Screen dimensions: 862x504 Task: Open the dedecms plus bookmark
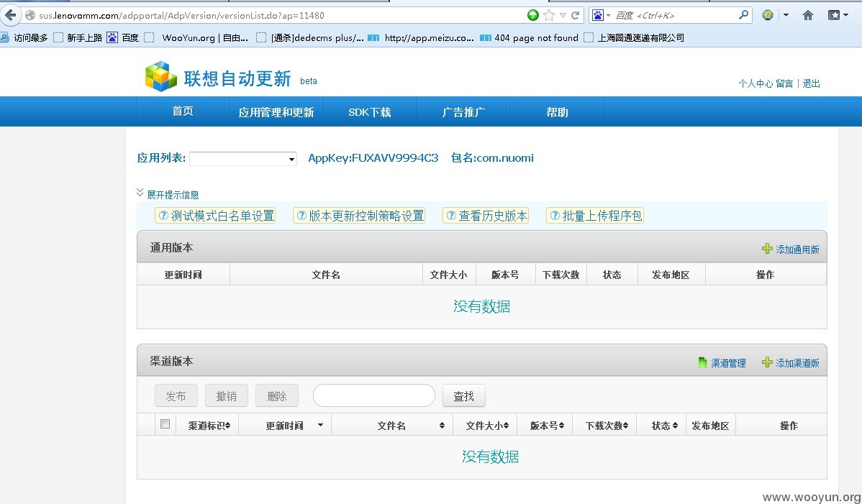point(310,38)
